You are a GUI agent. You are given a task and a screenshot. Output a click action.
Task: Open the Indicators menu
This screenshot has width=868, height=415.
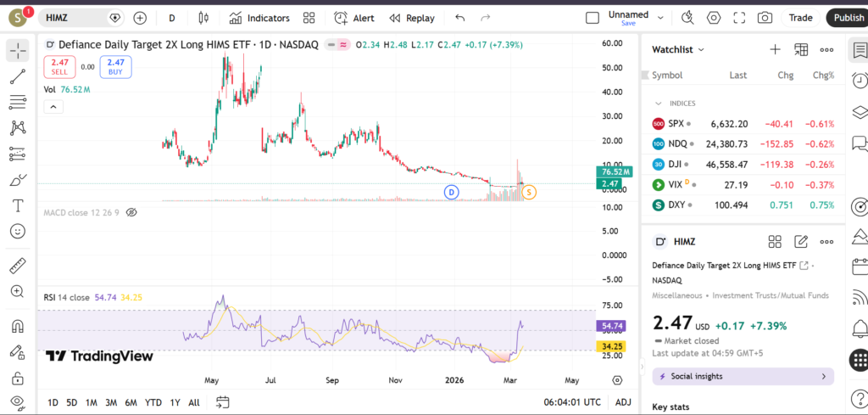(x=259, y=18)
